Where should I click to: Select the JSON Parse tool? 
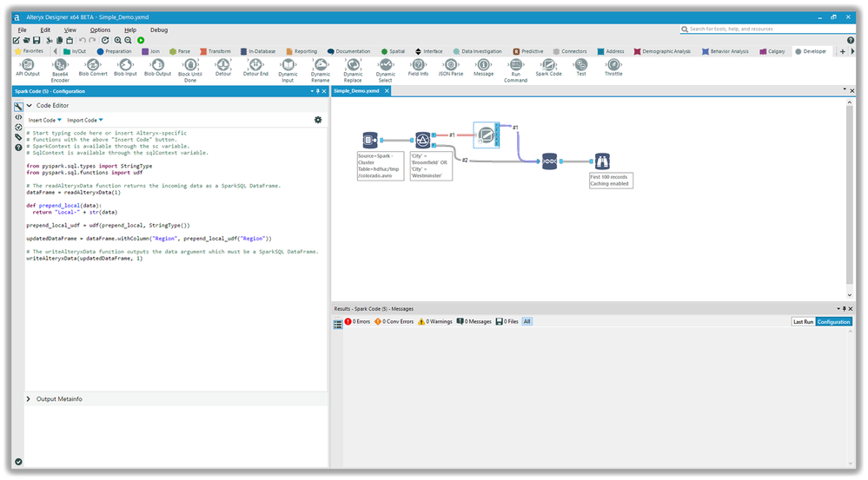tap(451, 68)
